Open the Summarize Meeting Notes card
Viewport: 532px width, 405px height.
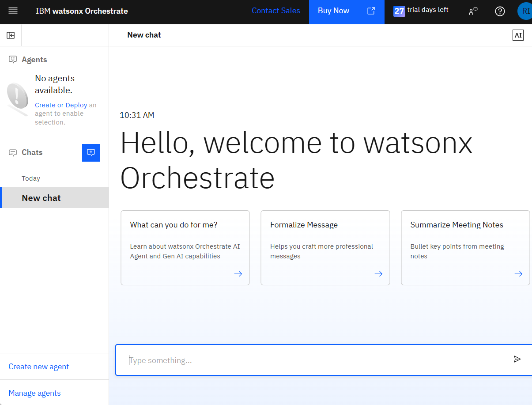click(465, 248)
